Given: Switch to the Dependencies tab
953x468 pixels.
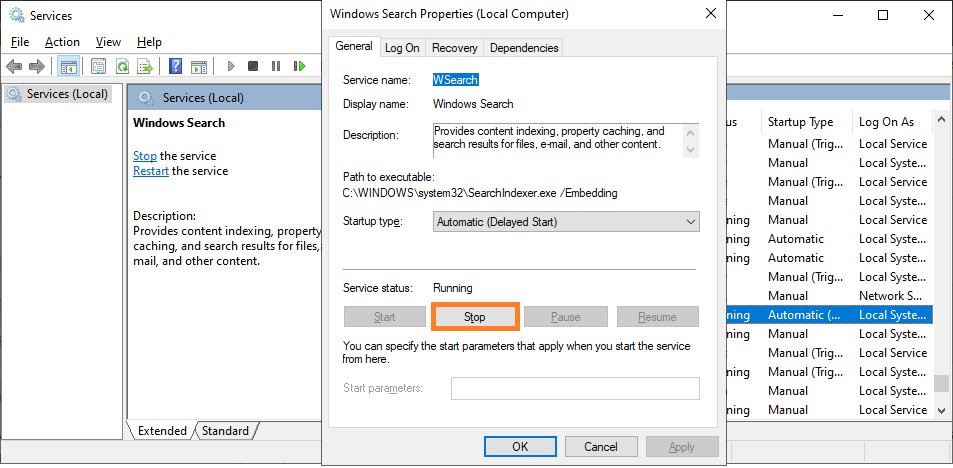Looking at the screenshot, I should pos(524,48).
